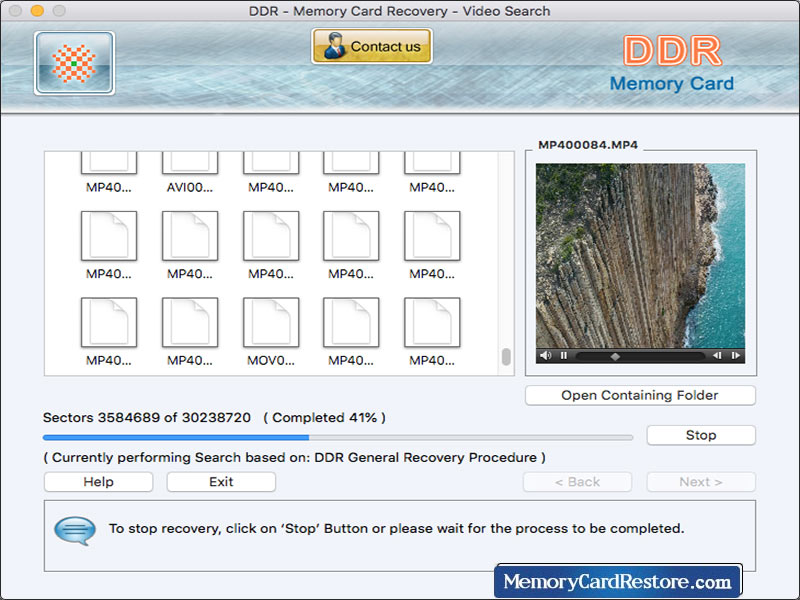The width and height of the screenshot is (800, 600).
Task: Select the first MP40 file in the grid
Action: 108,160
